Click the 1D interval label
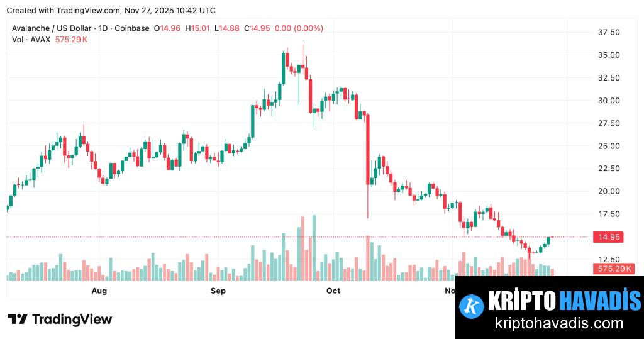Screen dimensions: 644x339 [104, 28]
